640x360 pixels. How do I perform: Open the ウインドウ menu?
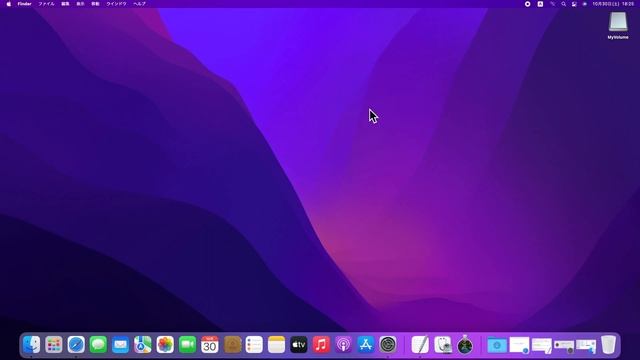click(116, 4)
